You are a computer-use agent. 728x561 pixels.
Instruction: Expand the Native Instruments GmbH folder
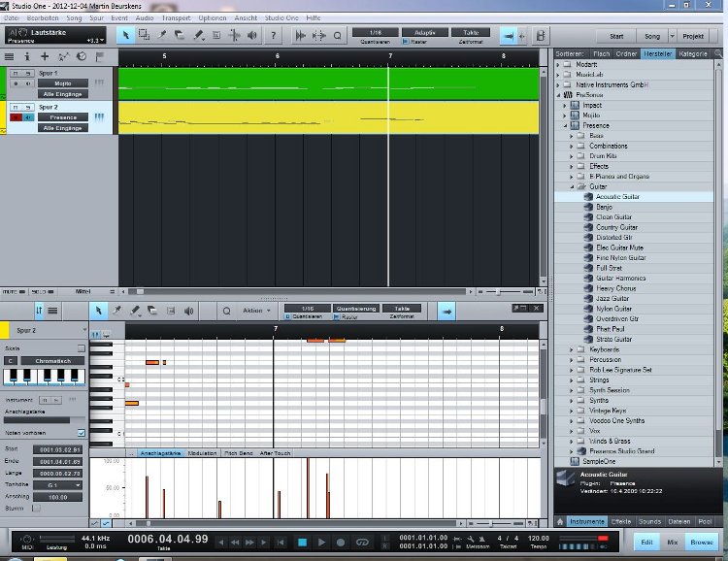(558, 85)
